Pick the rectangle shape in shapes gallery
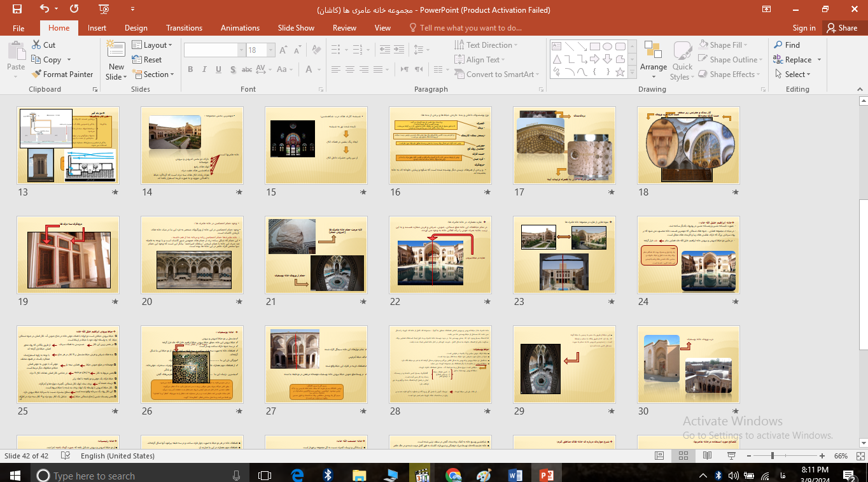Screen dimensions: 868x482 [x=594, y=46]
